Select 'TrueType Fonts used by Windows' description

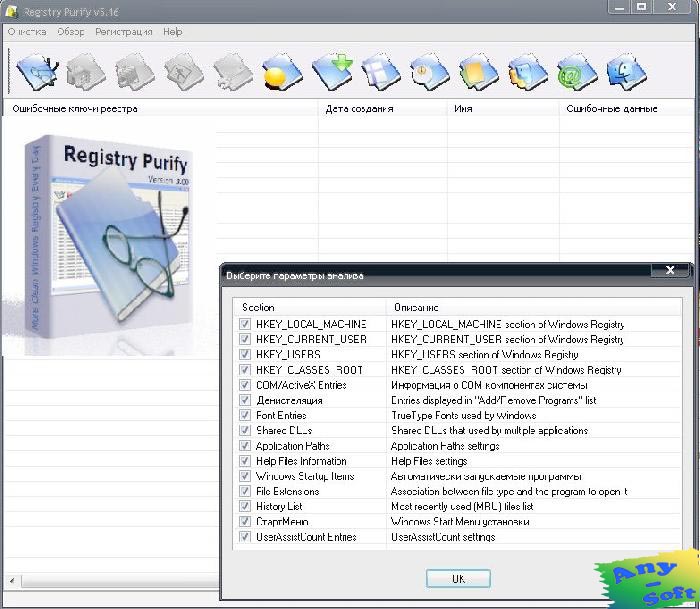tap(463, 415)
